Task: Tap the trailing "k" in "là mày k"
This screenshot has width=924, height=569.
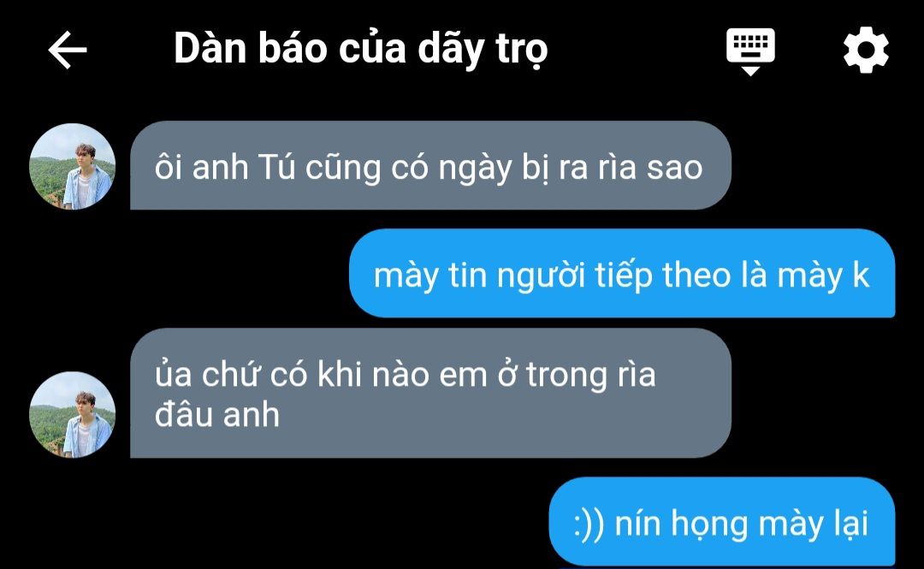Action: (x=861, y=275)
